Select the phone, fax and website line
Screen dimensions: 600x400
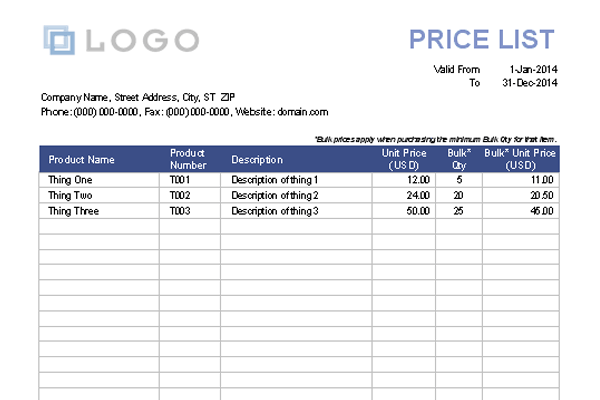pos(184,112)
